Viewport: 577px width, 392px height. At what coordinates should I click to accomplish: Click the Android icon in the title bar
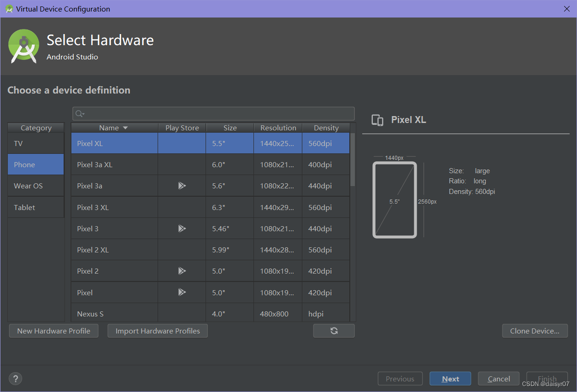(x=9, y=9)
